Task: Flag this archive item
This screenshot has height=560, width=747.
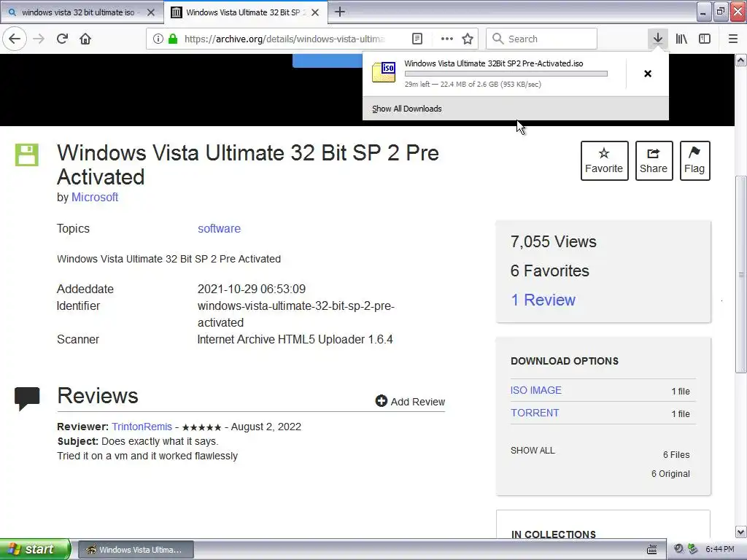Action: click(694, 160)
